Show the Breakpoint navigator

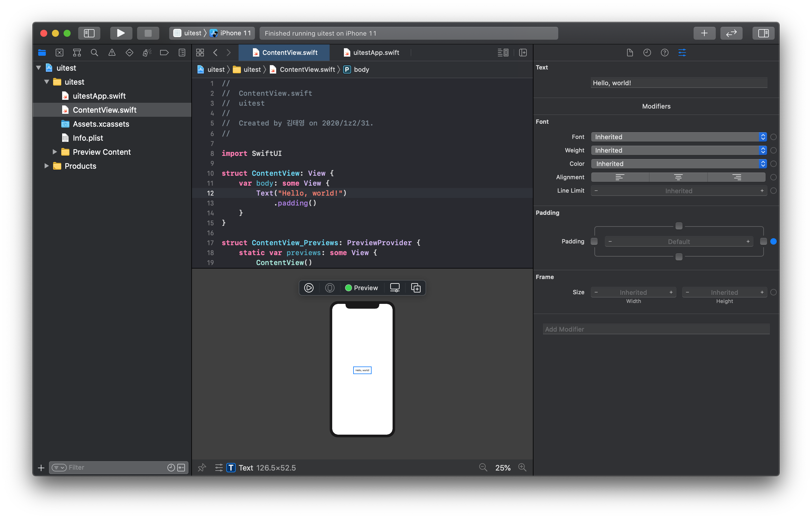pos(164,53)
